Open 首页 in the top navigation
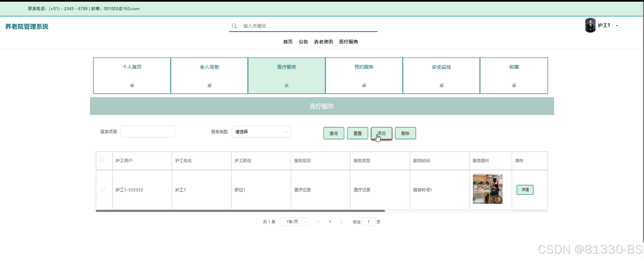This screenshot has height=260, width=644. tap(288, 42)
